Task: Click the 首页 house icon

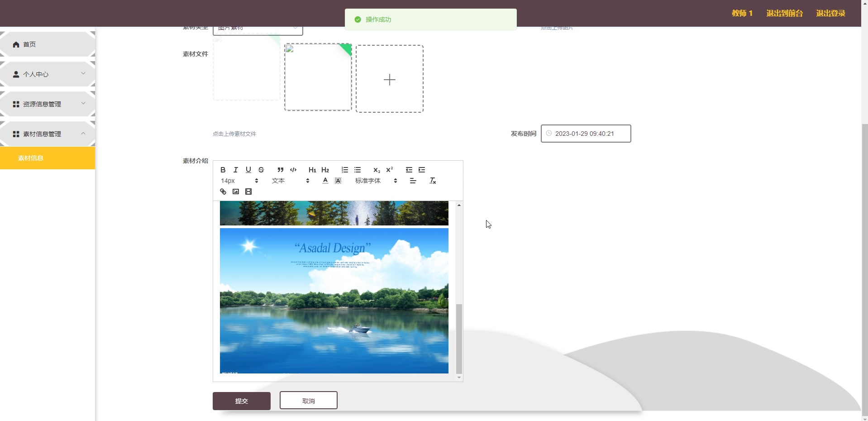Action: (x=16, y=44)
